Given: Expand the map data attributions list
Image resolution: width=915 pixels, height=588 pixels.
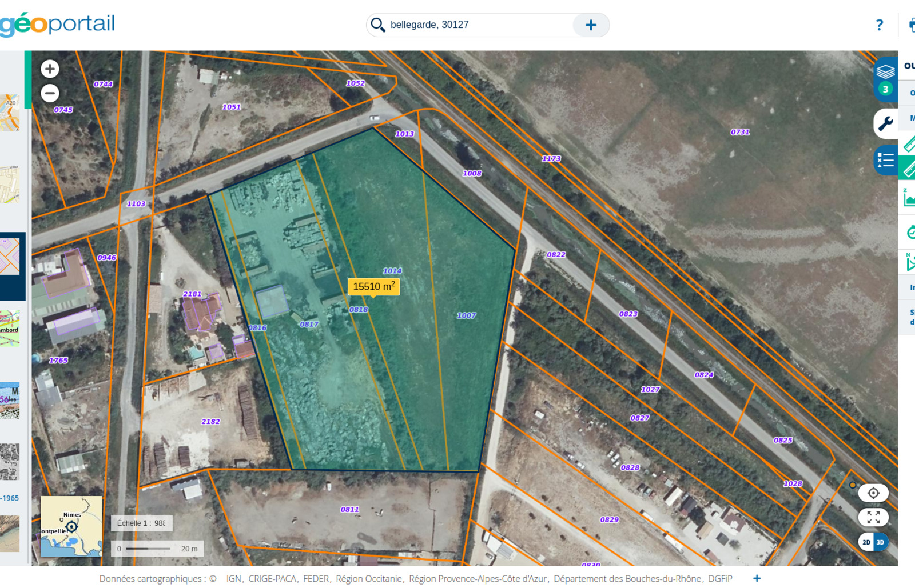Looking at the screenshot, I should [x=757, y=578].
